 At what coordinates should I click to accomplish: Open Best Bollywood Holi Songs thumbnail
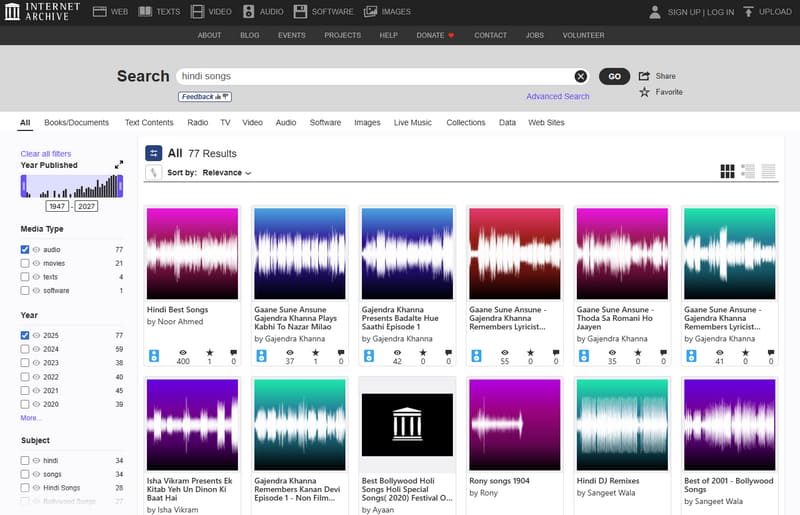click(x=407, y=425)
